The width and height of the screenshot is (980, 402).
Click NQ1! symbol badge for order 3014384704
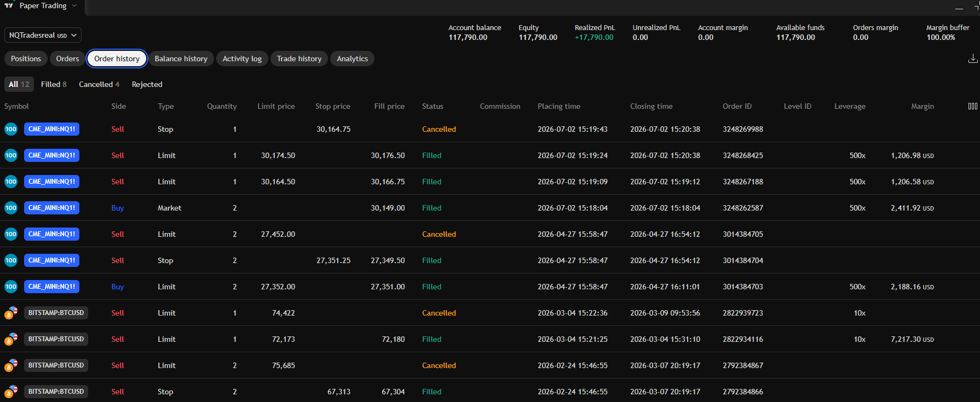click(x=51, y=260)
